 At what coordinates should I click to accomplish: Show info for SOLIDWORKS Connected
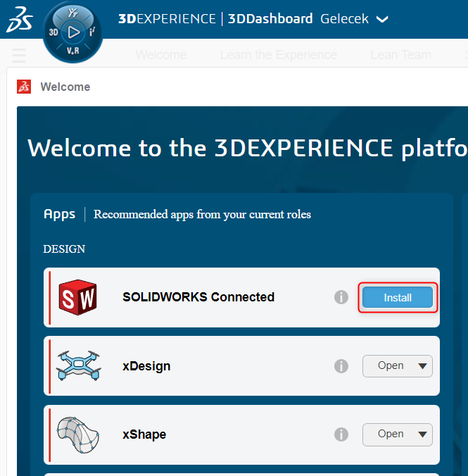coord(341,297)
